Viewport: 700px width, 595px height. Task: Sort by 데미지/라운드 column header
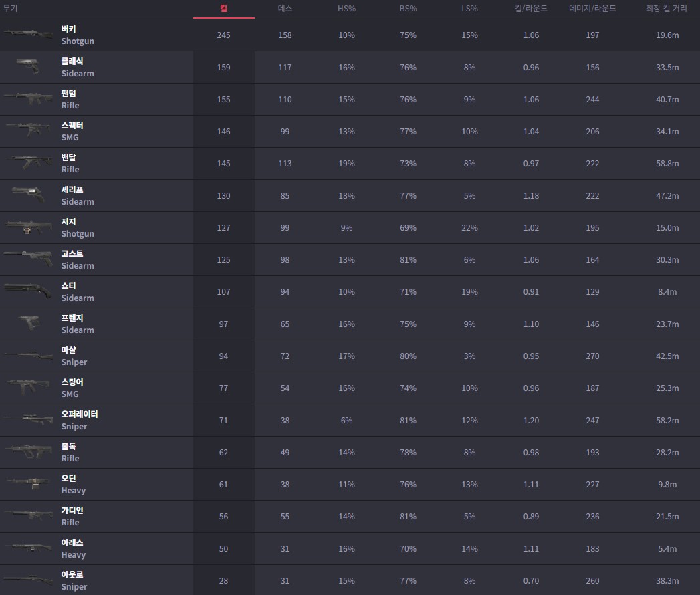pyautogui.click(x=593, y=9)
